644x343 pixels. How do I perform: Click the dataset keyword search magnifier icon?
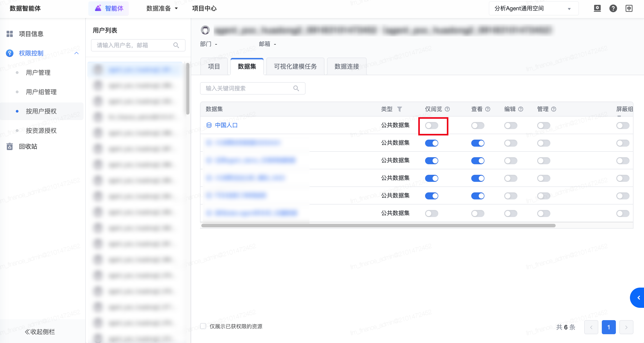pyautogui.click(x=296, y=88)
